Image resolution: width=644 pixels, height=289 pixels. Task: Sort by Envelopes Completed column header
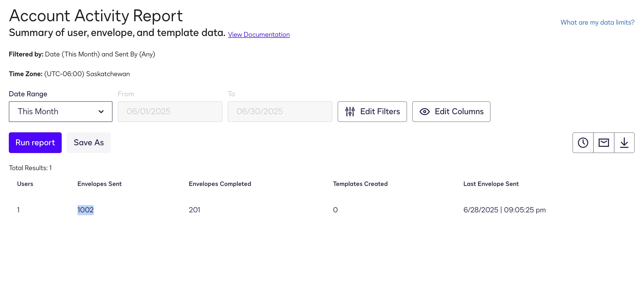tap(220, 184)
